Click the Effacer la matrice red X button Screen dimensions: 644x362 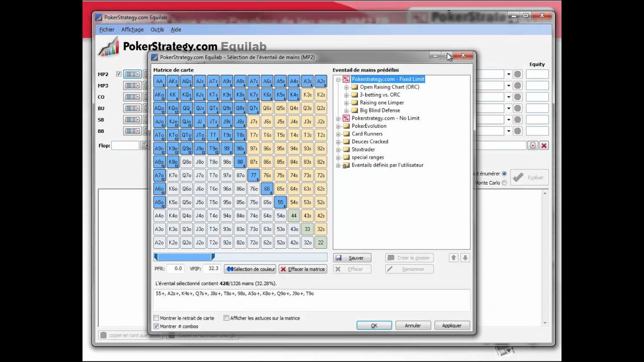302,269
